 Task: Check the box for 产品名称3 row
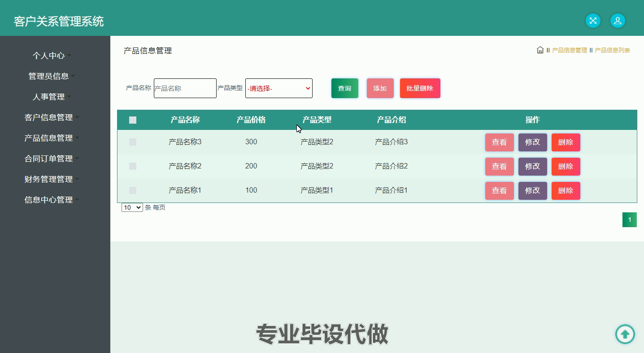click(133, 142)
